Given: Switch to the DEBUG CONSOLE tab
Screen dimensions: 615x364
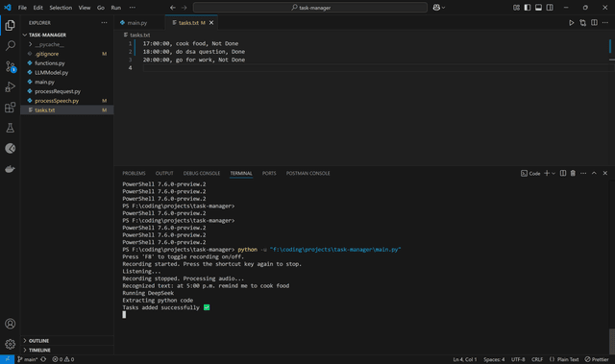Looking at the screenshot, I should [x=202, y=173].
